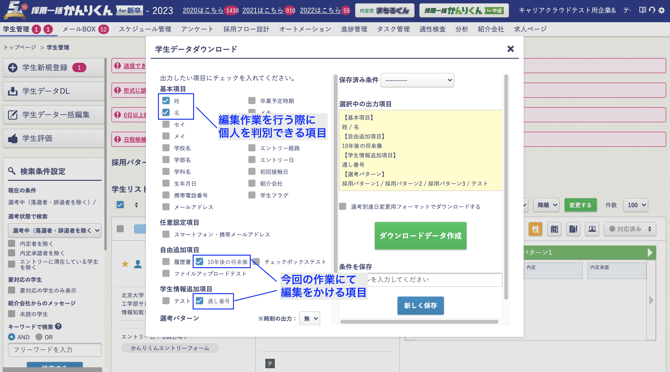Click the white arrow on green パターン1 bar
Image resolution: width=670 pixels, height=372 pixels.
tap(650, 252)
